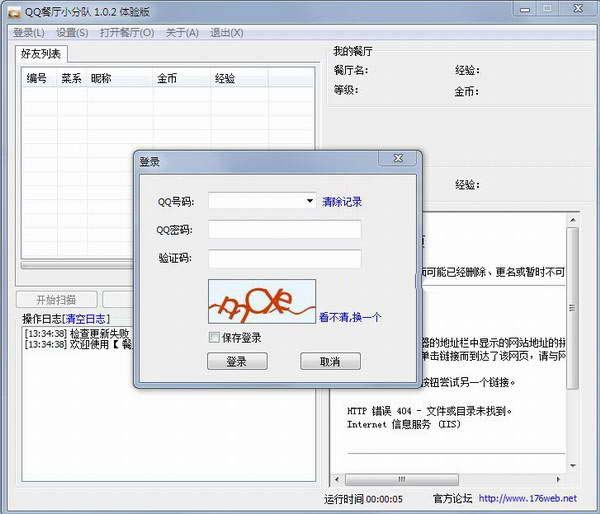The width and height of the screenshot is (600, 514).
Task: Click the 验证码 input field
Action: [x=285, y=258]
